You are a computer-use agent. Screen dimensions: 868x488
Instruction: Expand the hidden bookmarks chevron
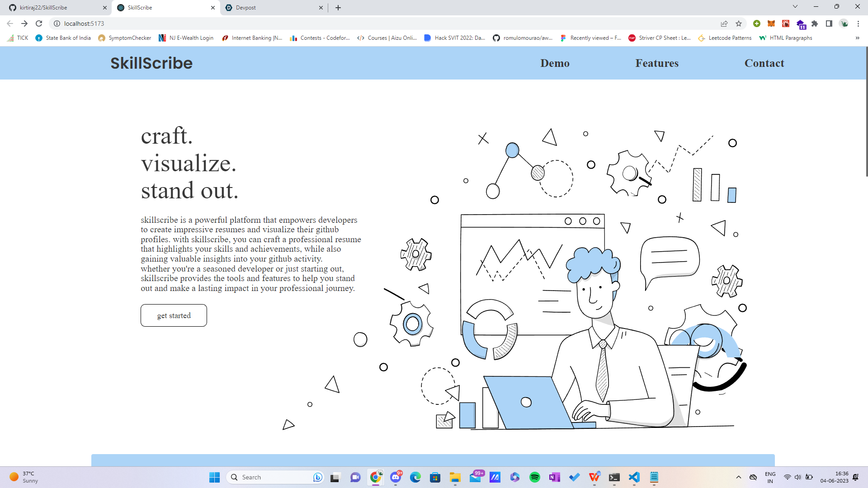[857, 38]
